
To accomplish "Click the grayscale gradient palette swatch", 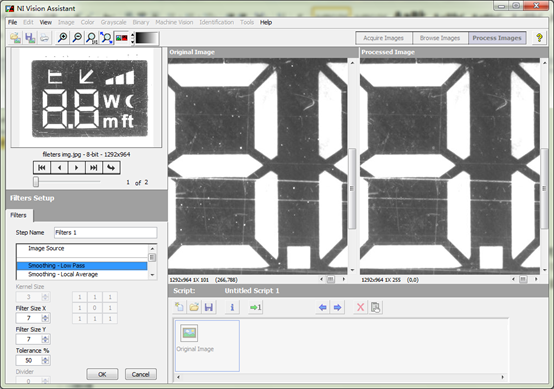I will coord(147,38).
